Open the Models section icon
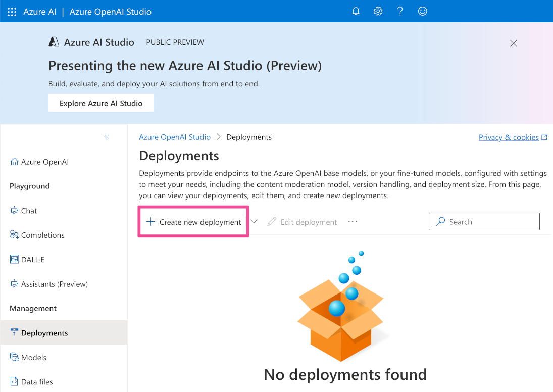The height and width of the screenshot is (392, 553). point(15,357)
